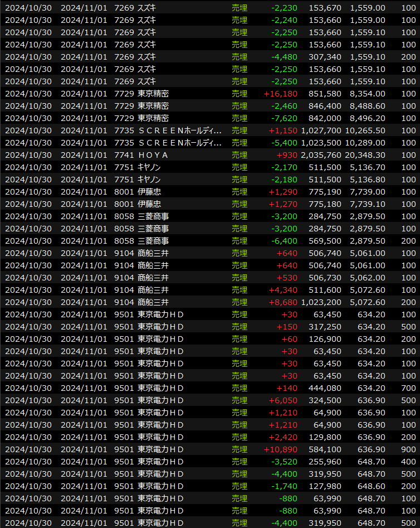Viewport: 420px width, 528px height.
Task: Select the HOYA row with +930 profit
Action: coord(209,155)
